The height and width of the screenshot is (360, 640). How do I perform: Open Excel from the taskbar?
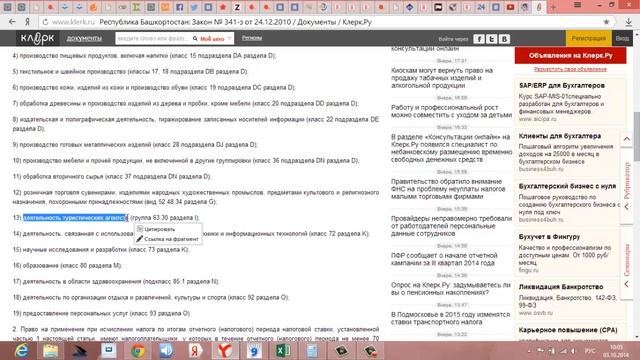click(283, 351)
